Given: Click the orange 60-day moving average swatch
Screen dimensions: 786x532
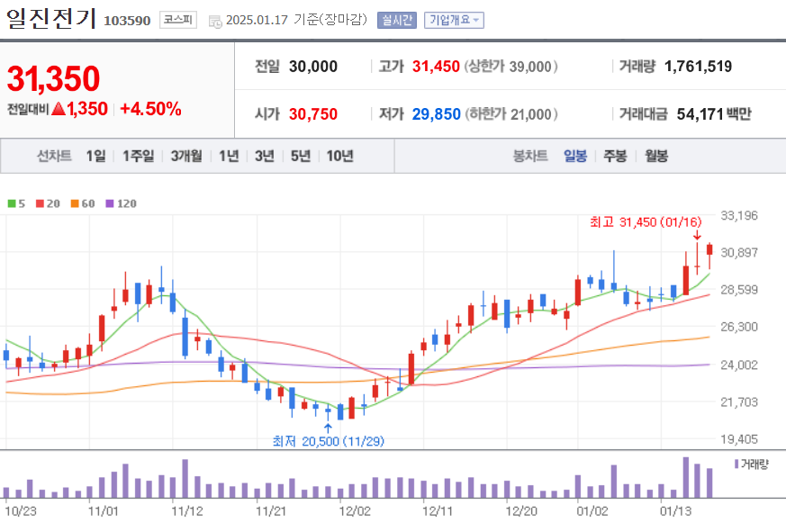Looking at the screenshot, I should tap(75, 203).
